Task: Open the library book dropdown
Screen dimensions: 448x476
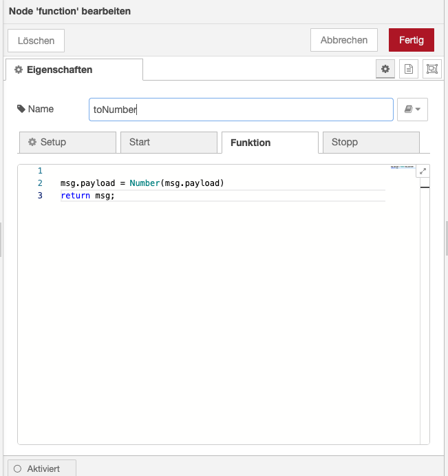Action: (x=412, y=110)
